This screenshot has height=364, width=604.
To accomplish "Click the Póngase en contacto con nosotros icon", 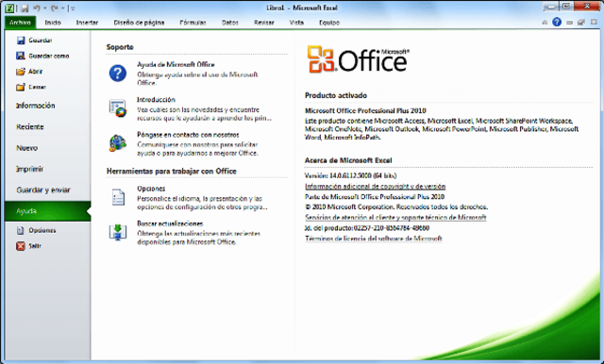I will (x=118, y=143).
